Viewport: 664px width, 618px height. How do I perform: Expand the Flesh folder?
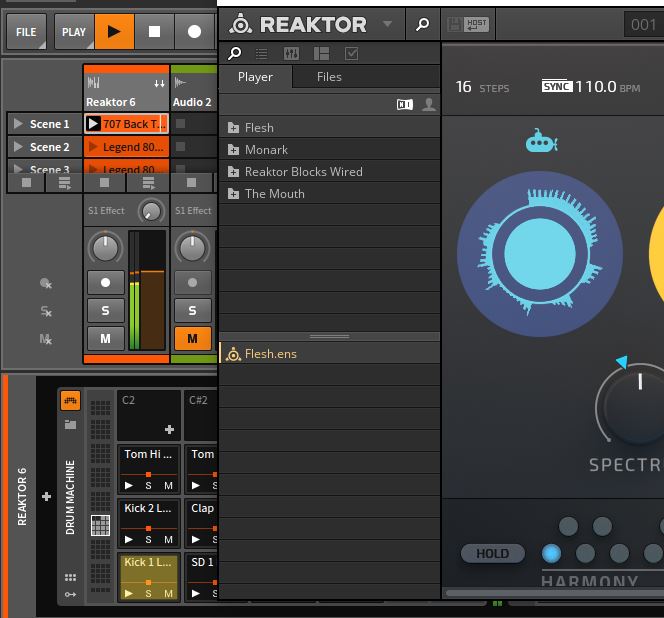coord(233,127)
